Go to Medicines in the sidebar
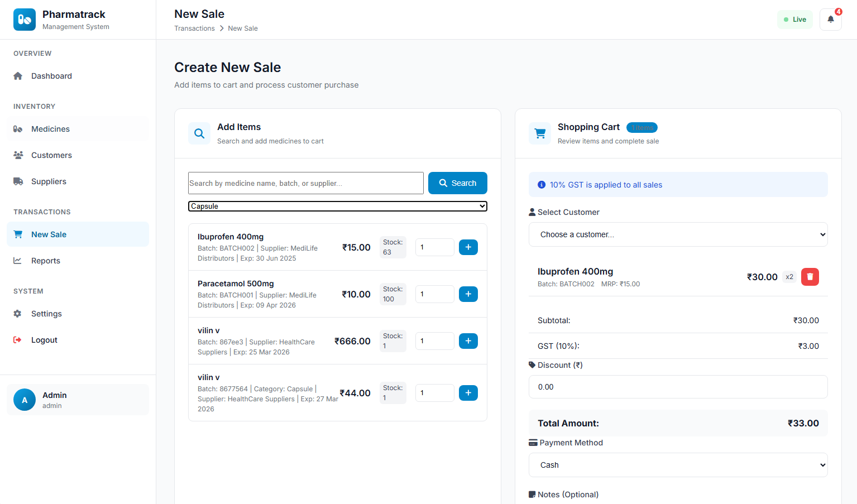 (50, 129)
